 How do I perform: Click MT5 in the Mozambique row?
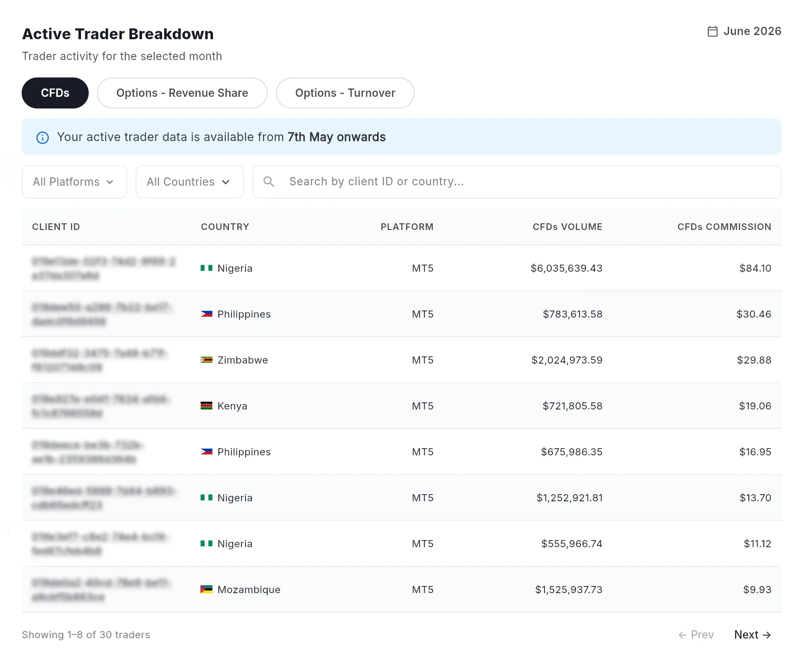(423, 590)
